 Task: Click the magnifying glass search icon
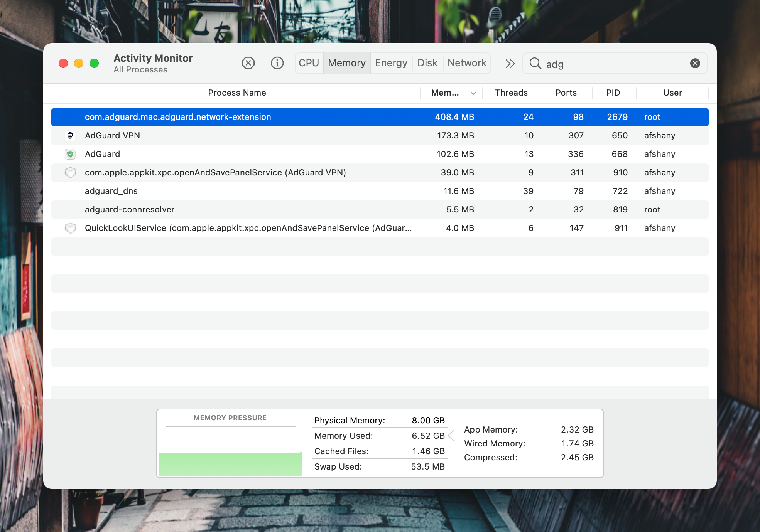[x=535, y=63]
